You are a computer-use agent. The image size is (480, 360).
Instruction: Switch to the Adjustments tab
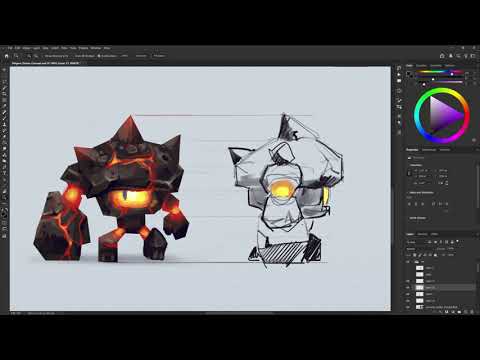click(x=429, y=150)
